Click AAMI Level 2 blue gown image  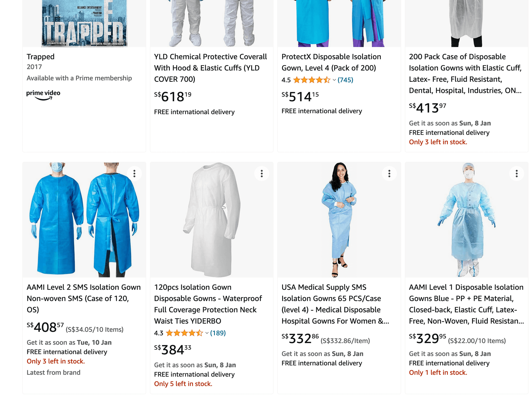(84, 220)
